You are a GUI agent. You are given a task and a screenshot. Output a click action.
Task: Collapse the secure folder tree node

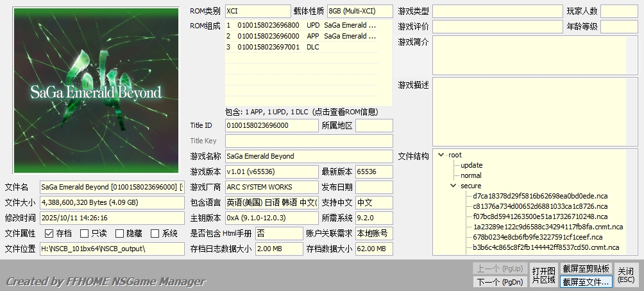coord(453,186)
